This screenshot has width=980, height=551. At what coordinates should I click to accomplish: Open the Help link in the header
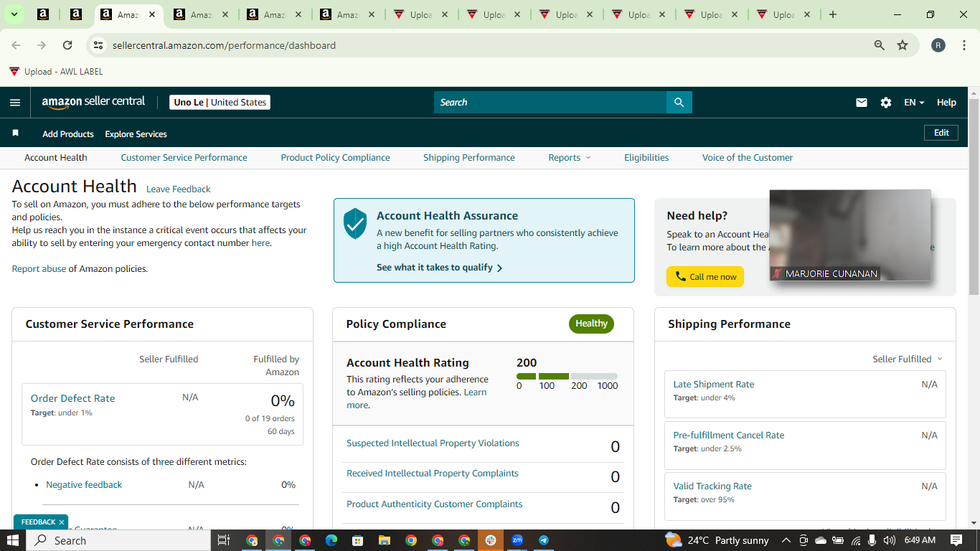pos(946,103)
